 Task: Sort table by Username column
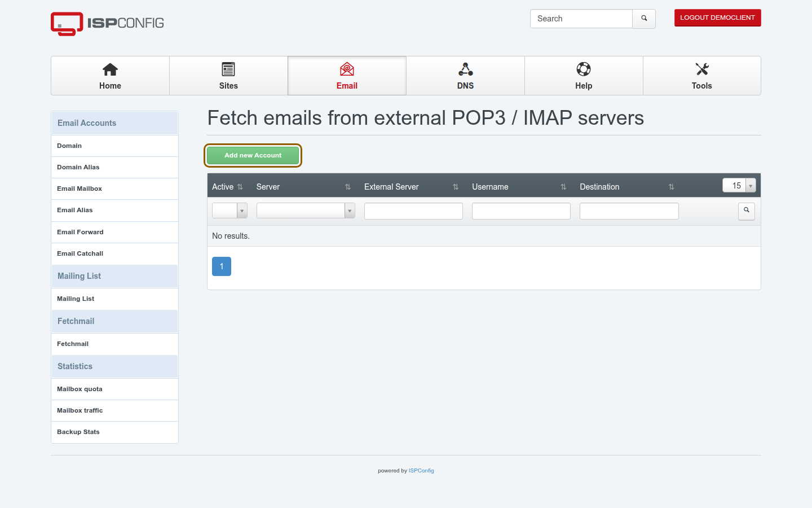click(x=563, y=187)
